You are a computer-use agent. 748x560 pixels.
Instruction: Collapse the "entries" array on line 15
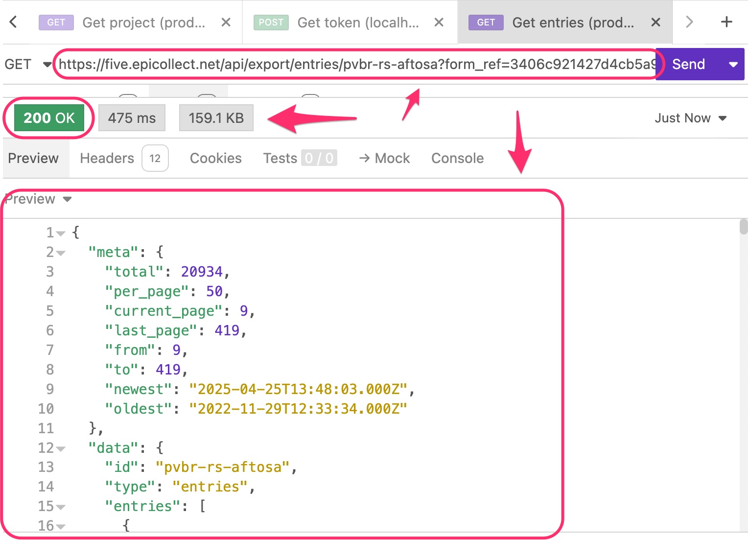[x=61, y=507]
